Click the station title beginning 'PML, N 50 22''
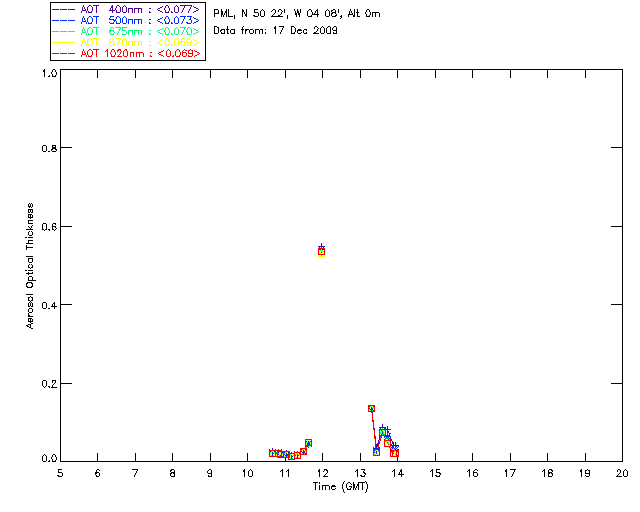Viewport: 640px width, 512px height. pos(297,14)
